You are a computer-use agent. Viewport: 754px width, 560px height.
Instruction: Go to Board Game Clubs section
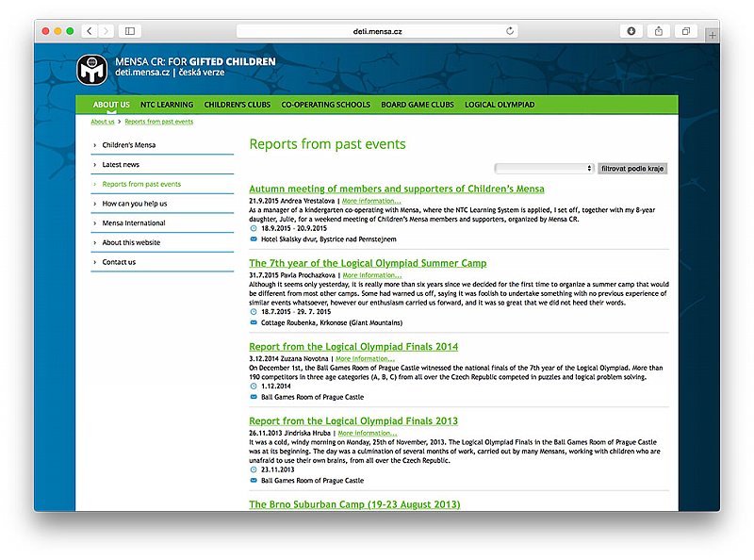[x=418, y=105]
